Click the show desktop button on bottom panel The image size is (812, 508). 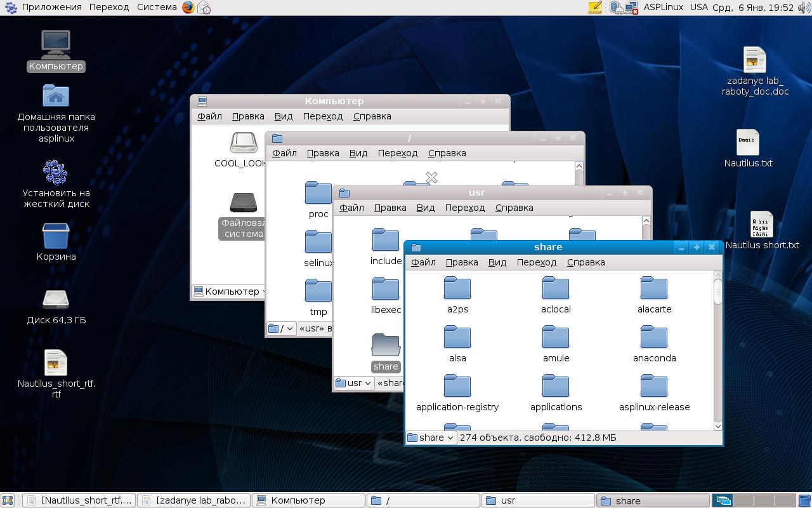[x=8, y=500]
